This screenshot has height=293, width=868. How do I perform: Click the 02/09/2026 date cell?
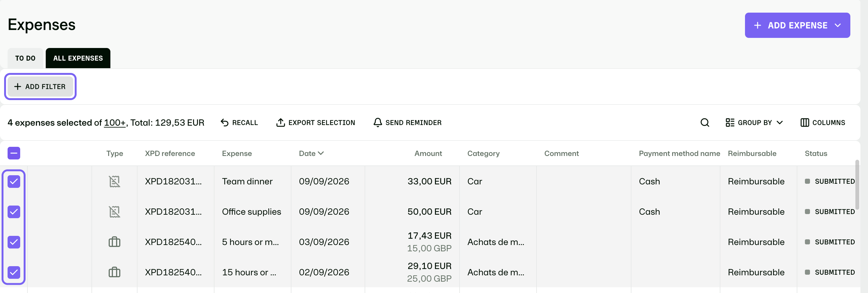(324, 272)
